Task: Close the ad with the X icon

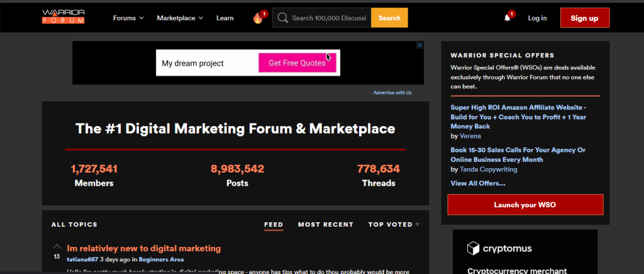Action: 419,45
